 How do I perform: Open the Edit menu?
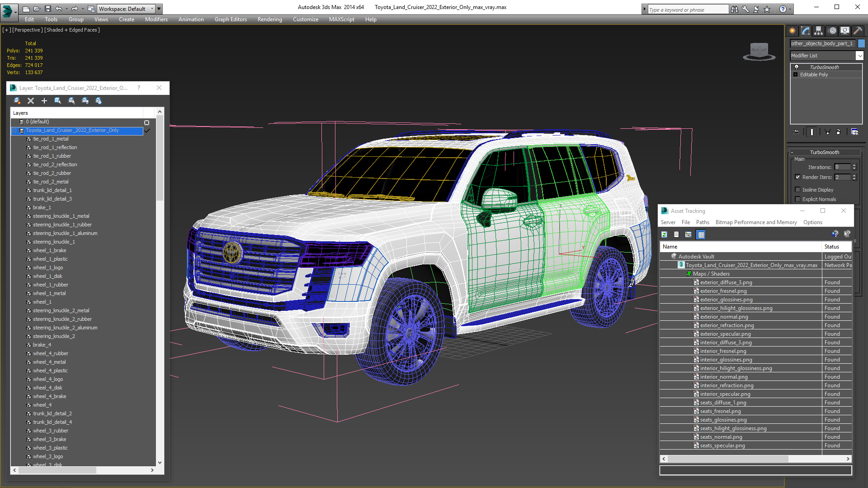click(29, 19)
